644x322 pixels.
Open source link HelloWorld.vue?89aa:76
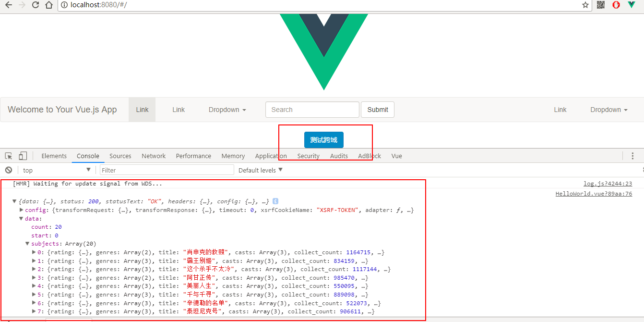(594, 194)
